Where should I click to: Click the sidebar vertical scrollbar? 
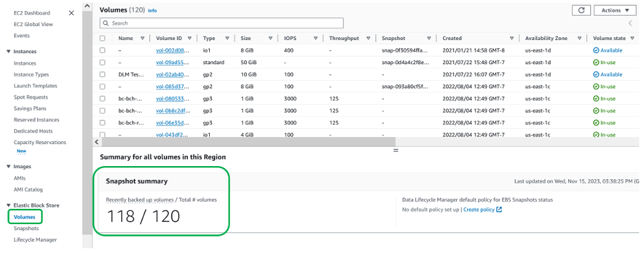pos(87,123)
